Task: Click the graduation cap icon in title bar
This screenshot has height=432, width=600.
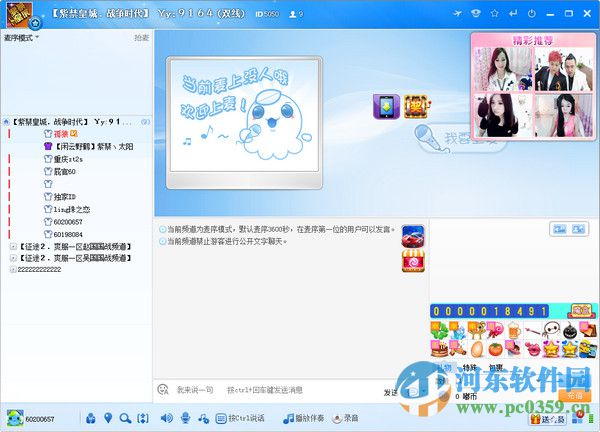Action: (x=476, y=13)
